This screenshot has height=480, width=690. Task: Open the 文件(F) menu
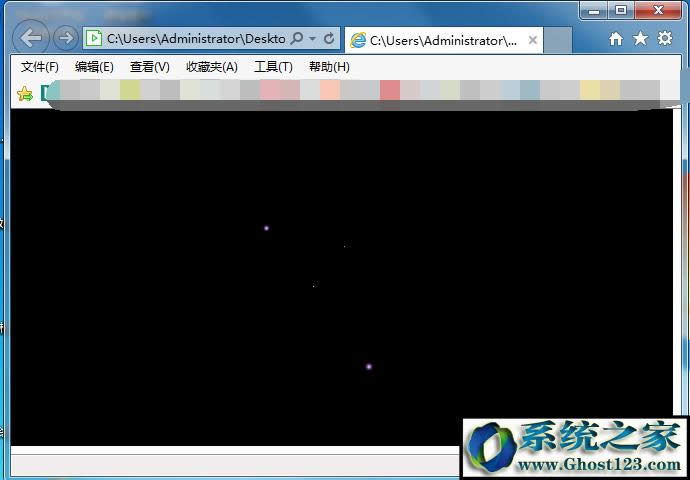tap(40, 67)
